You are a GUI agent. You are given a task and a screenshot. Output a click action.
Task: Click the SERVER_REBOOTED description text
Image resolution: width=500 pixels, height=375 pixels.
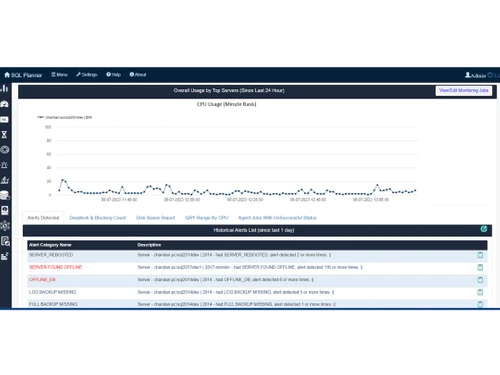coord(234,255)
